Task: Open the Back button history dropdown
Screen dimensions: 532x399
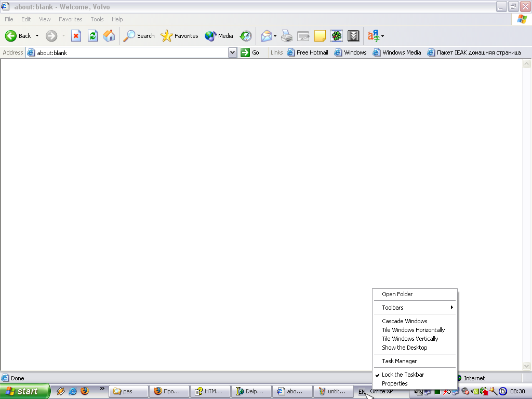Action: (x=37, y=36)
